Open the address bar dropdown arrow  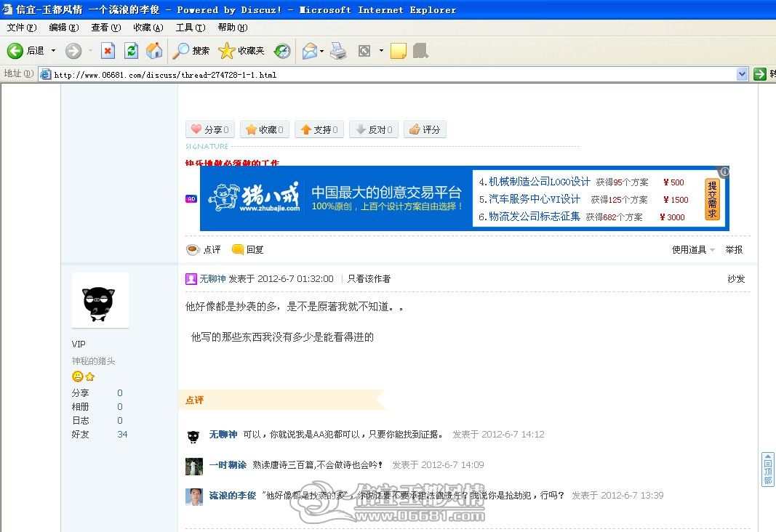(742, 74)
